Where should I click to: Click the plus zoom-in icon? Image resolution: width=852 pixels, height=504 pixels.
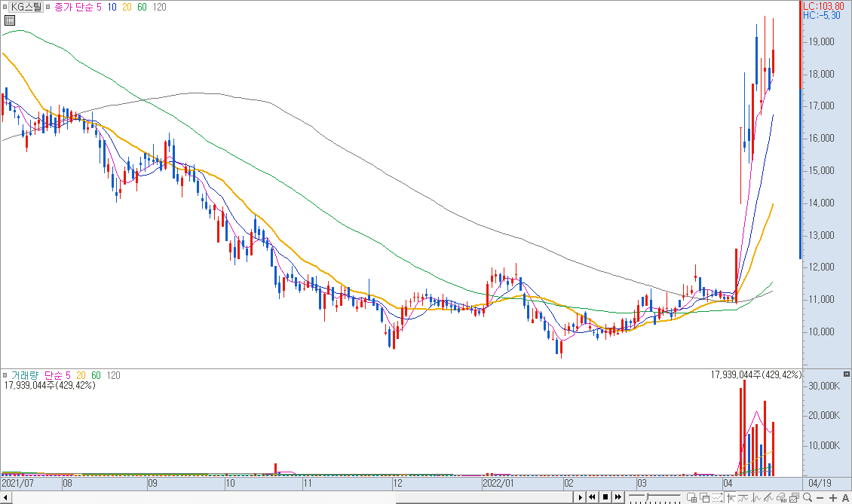[833, 498]
